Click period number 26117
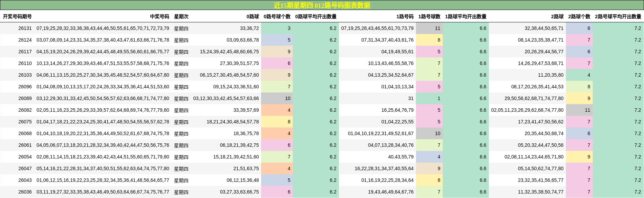 click(25, 52)
